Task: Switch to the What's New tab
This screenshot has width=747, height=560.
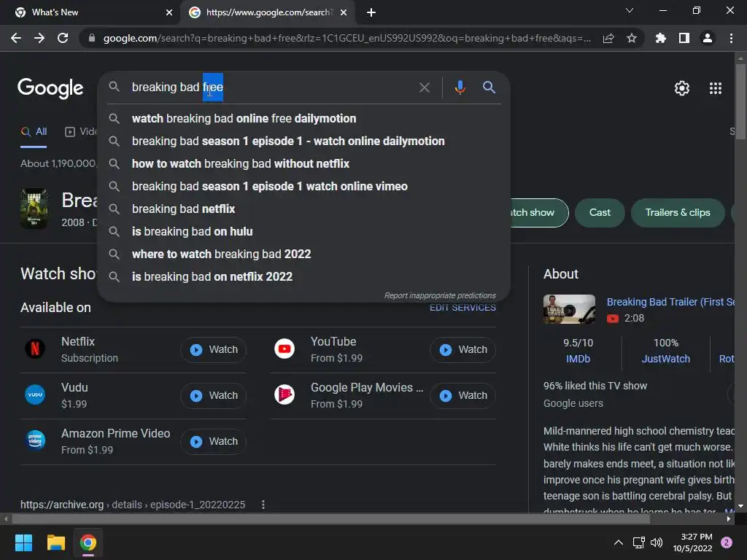Action: (90, 12)
